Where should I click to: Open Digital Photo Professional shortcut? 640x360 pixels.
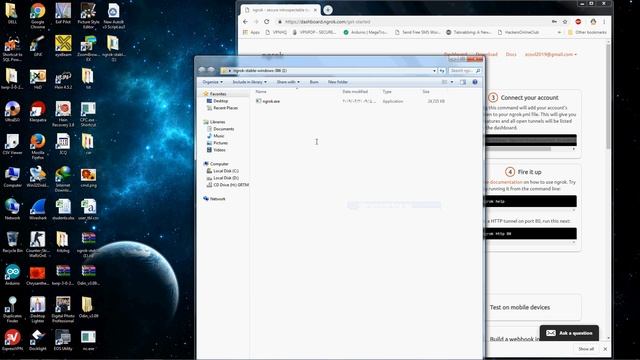tap(63, 309)
